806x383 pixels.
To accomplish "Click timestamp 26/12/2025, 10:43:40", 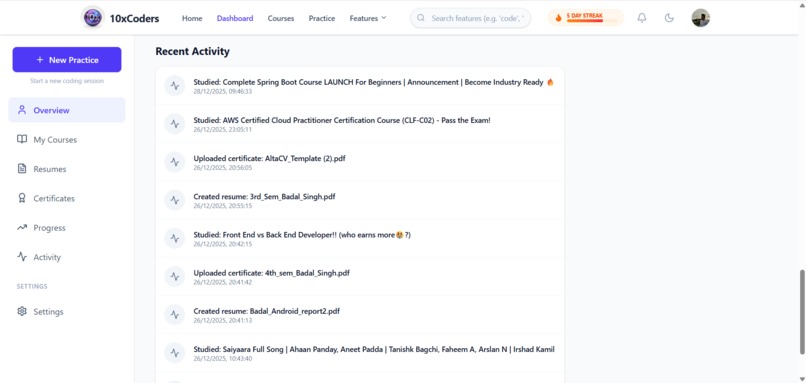I will (223, 358).
